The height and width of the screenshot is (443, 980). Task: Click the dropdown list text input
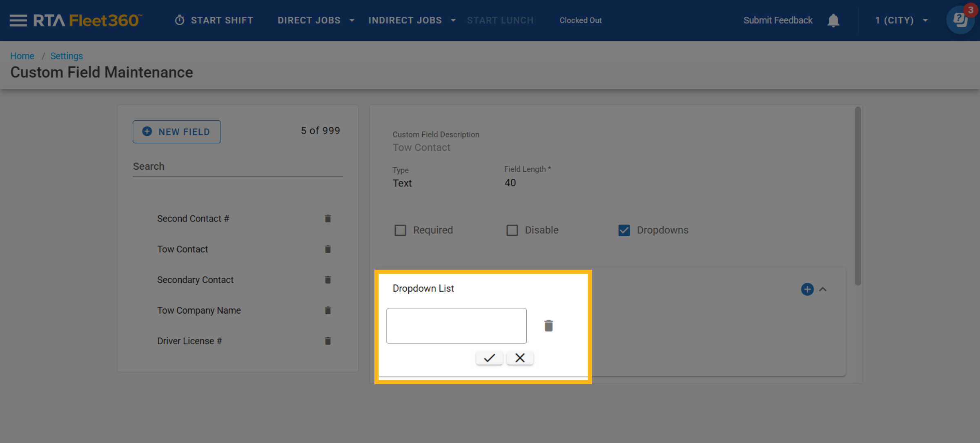pos(456,326)
